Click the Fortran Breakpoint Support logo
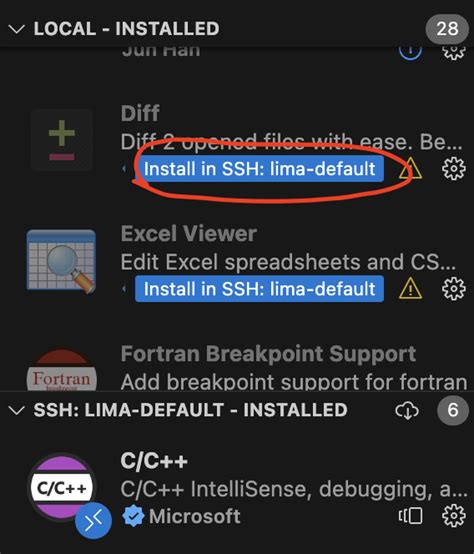Viewport: 474px width, 554px height. 61,370
